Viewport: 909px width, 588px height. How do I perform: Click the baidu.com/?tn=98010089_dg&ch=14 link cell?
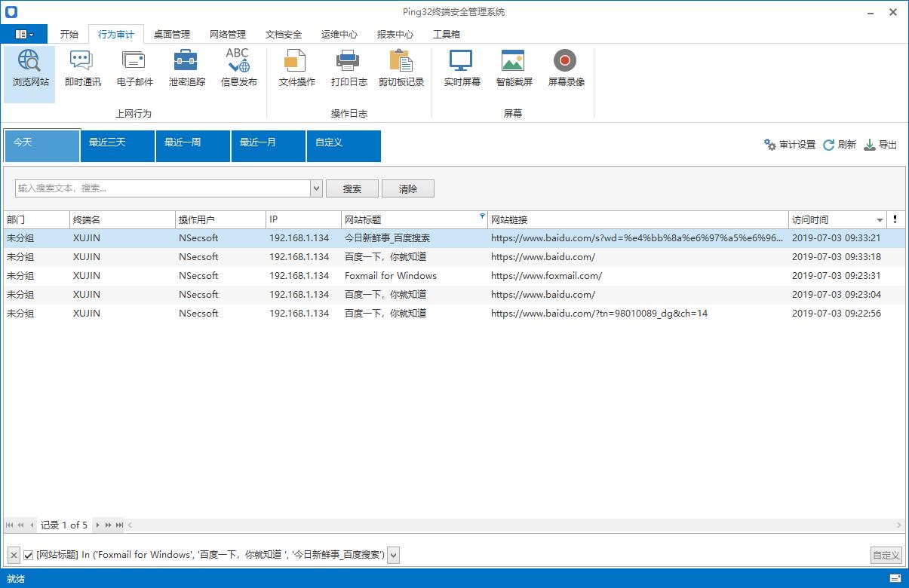point(599,314)
